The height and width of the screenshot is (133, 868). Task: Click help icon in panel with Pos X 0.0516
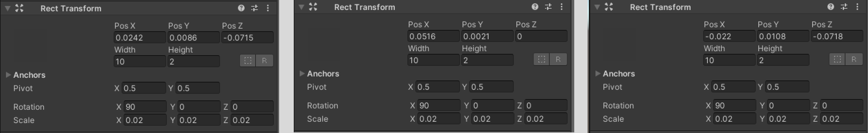pyautogui.click(x=535, y=7)
